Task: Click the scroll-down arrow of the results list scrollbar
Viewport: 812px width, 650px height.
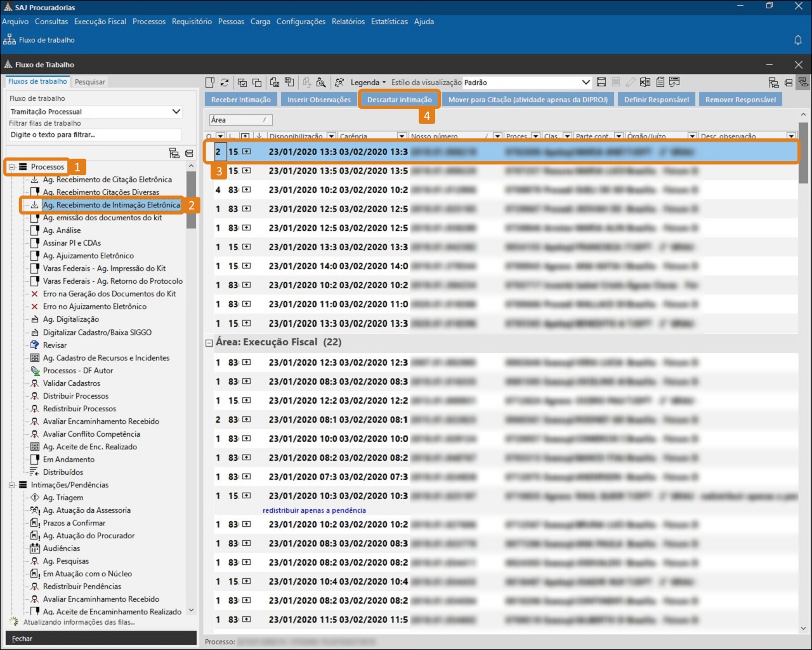Action: [804, 628]
